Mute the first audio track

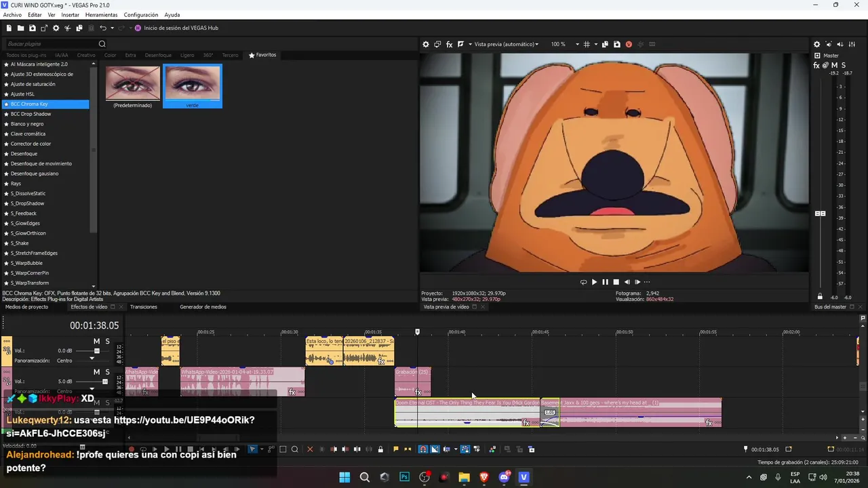96,341
